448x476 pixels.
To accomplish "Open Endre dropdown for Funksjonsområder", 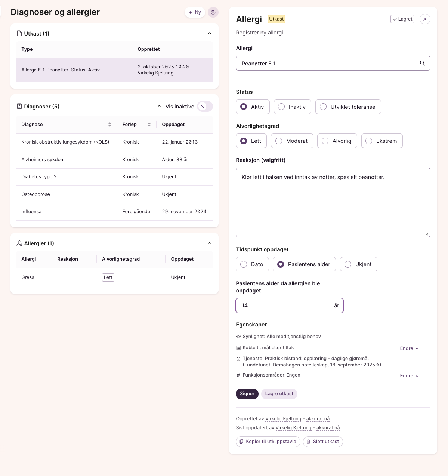I will tap(409, 376).
